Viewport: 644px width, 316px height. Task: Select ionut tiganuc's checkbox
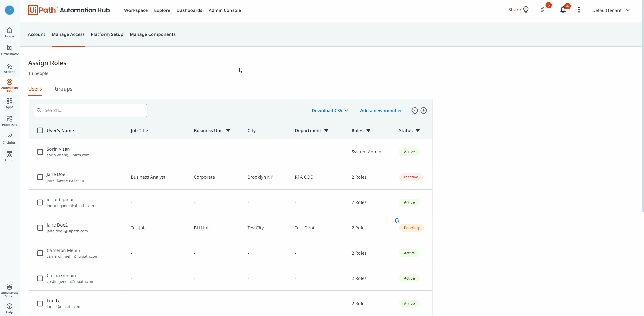[40, 202]
